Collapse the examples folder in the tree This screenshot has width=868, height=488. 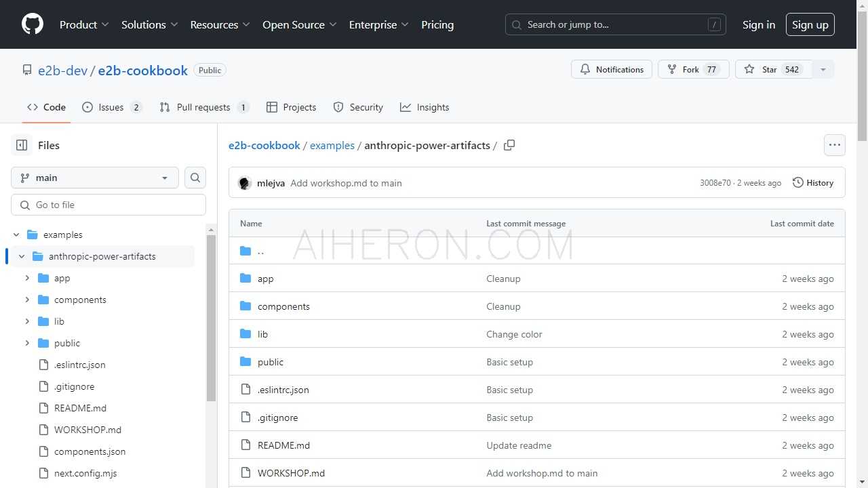coord(16,235)
